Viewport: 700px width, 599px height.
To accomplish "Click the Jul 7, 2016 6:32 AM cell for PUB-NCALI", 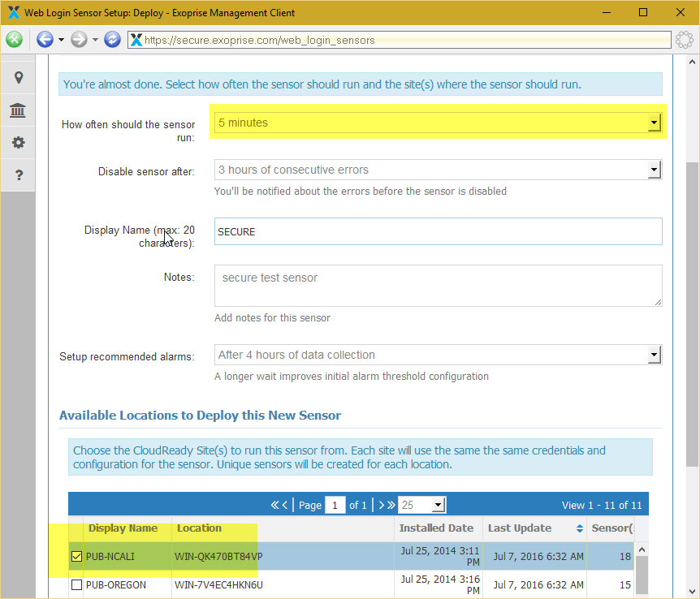I will (535, 556).
